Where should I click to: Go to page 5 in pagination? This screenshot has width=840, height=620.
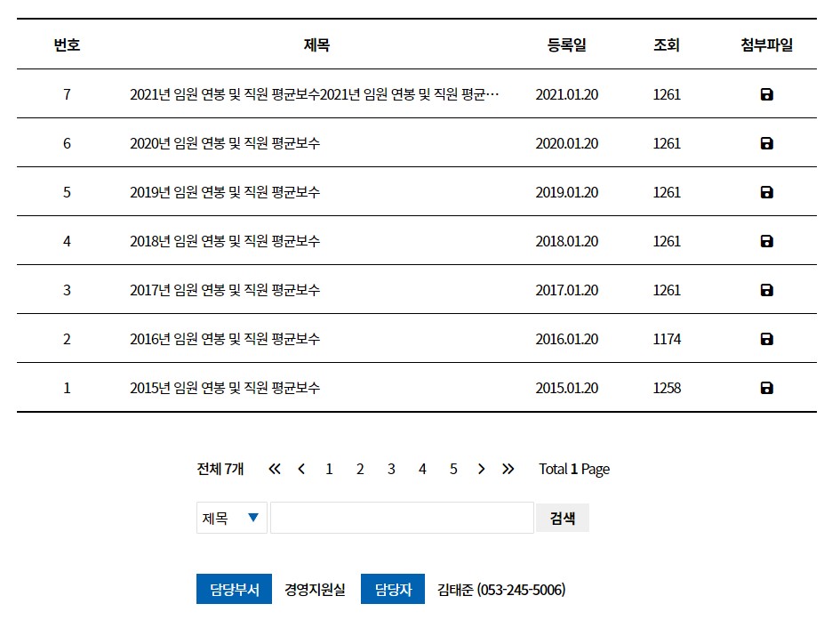point(453,469)
